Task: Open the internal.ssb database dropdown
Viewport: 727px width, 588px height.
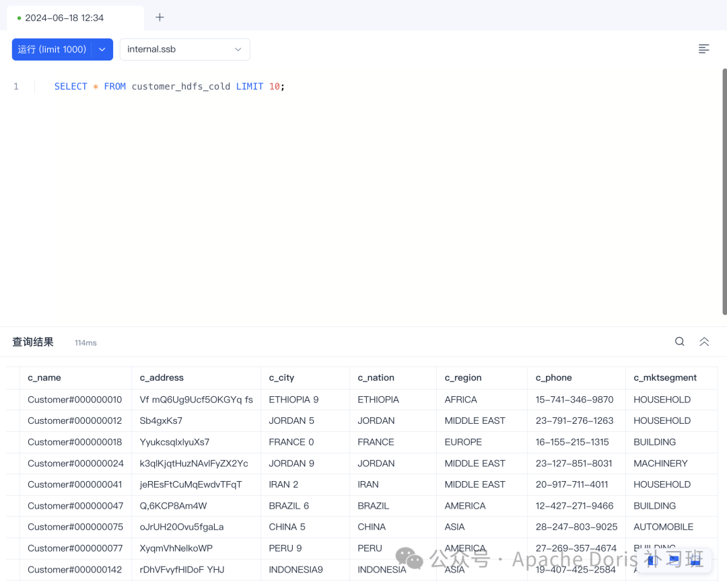Action: point(184,49)
